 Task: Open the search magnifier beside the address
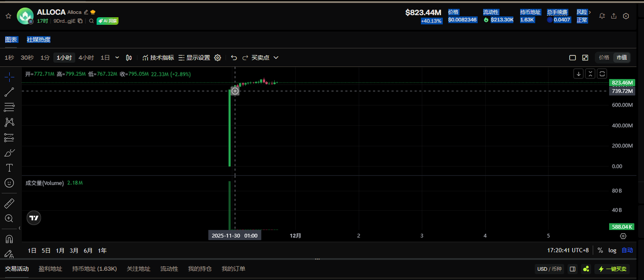tap(91, 21)
